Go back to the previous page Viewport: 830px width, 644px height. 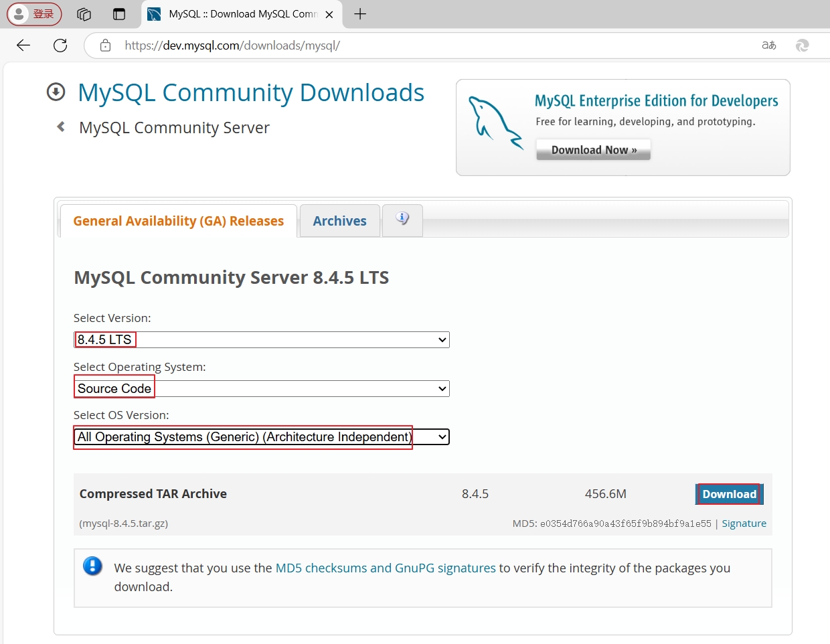point(23,46)
